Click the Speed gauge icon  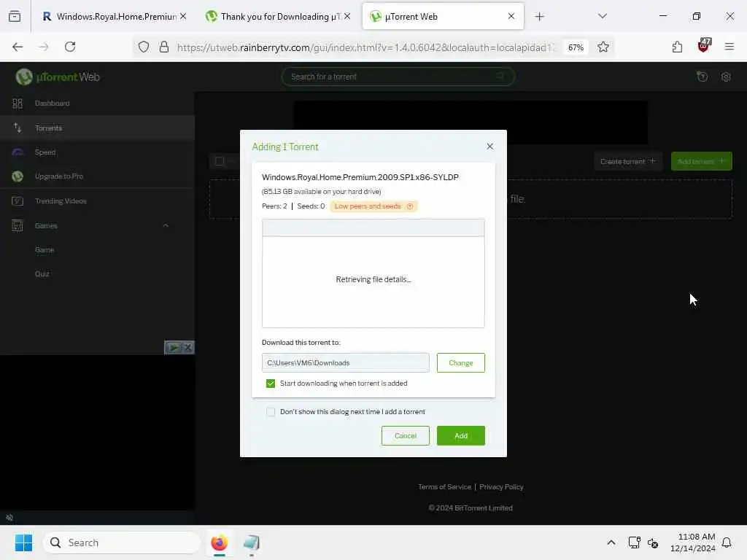(18, 152)
